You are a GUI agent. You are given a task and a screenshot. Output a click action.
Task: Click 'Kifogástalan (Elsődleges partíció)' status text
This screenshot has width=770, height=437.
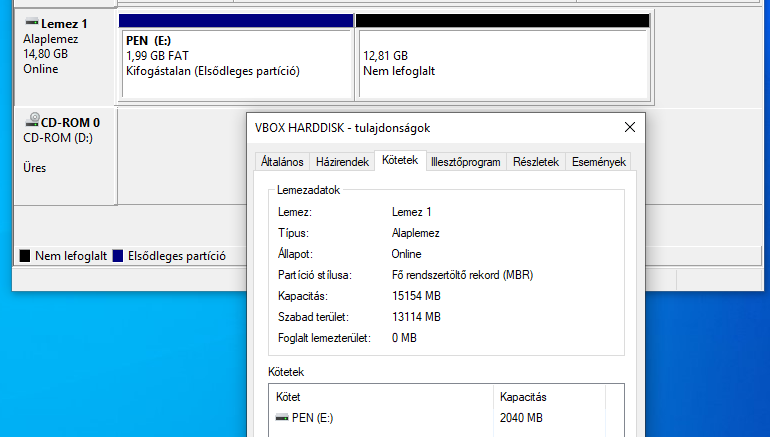[213, 71]
